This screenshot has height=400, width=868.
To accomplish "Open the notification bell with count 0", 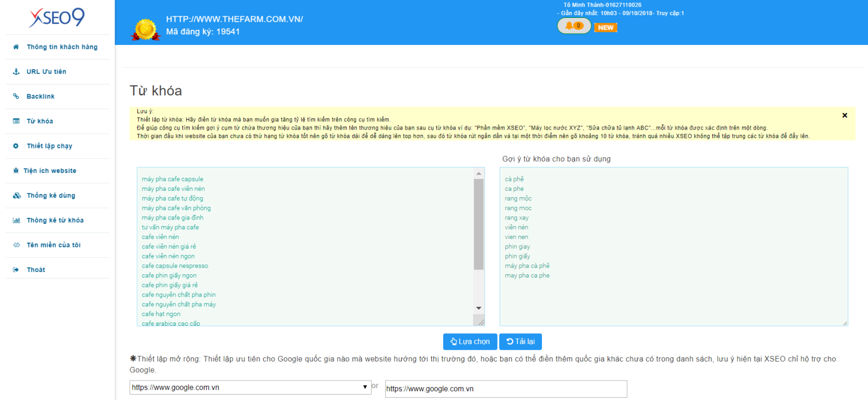I will (x=574, y=25).
